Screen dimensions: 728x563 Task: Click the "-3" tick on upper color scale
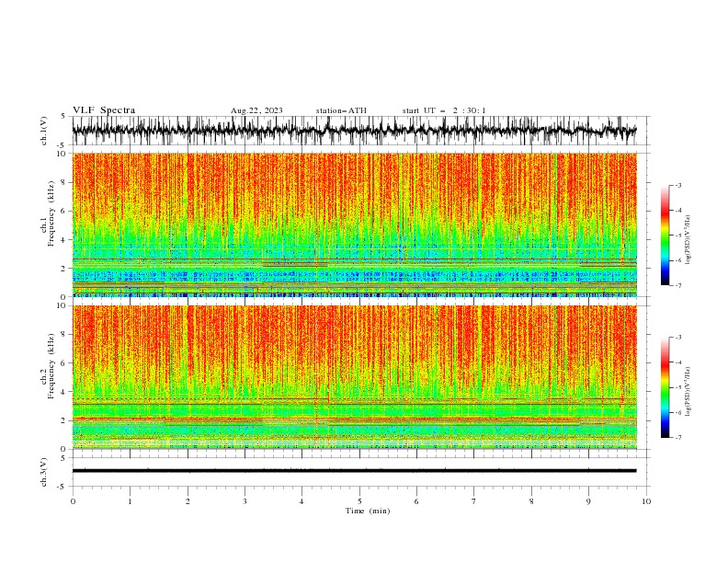click(677, 185)
